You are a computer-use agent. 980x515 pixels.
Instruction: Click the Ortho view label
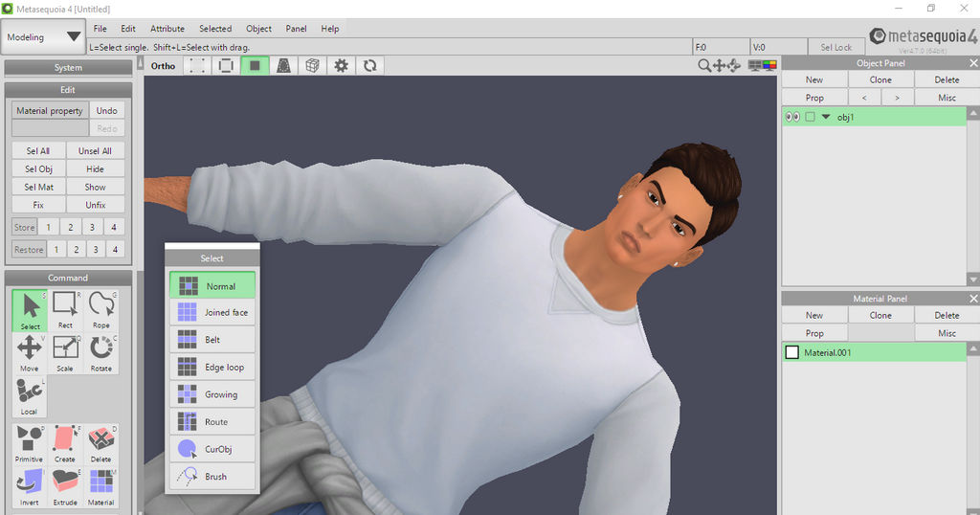pyautogui.click(x=163, y=66)
